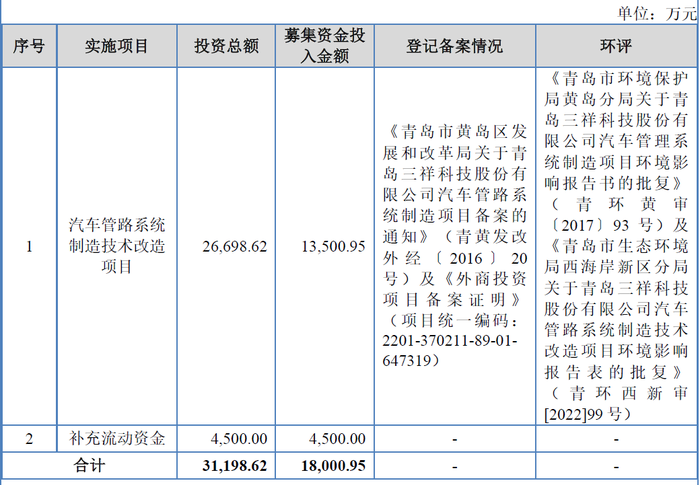The image size is (700, 485).
Task: Select the value 26,698.62
Action: click(234, 247)
